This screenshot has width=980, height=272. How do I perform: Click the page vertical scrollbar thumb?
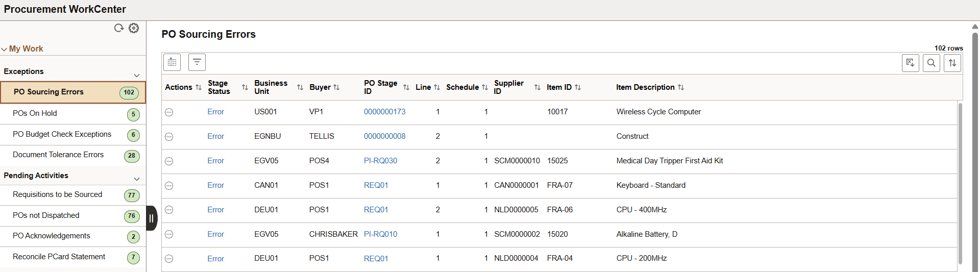(x=975, y=152)
